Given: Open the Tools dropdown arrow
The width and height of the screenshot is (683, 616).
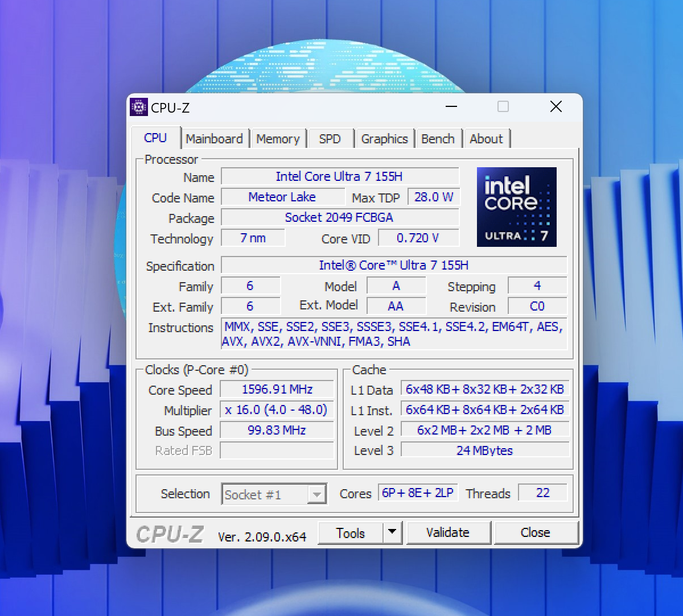Looking at the screenshot, I should (x=392, y=533).
